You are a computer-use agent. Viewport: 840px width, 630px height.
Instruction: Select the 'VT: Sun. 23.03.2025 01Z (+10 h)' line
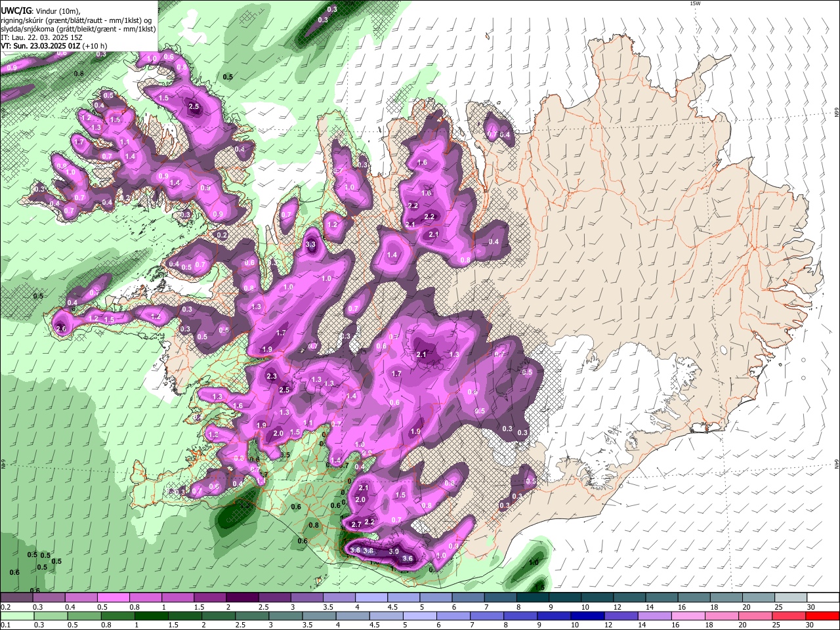point(54,47)
